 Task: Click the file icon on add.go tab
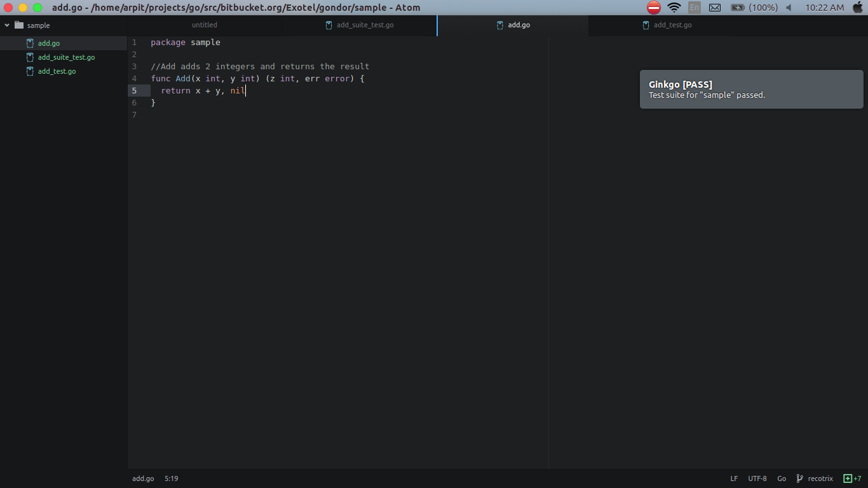tap(501, 25)
